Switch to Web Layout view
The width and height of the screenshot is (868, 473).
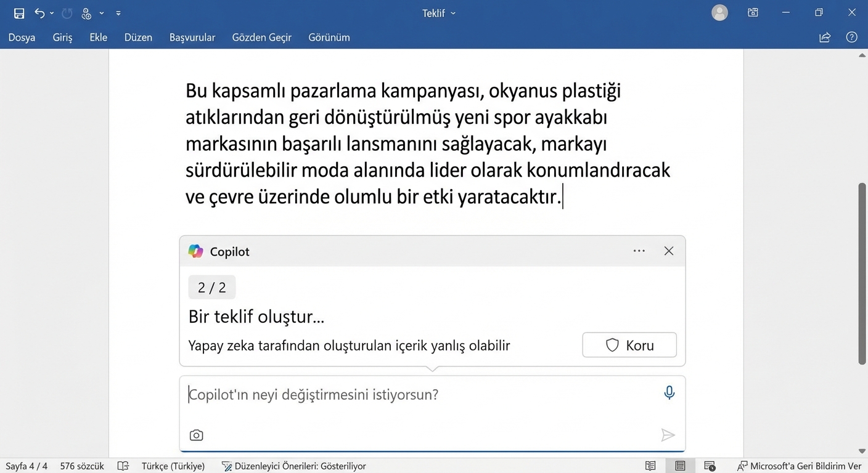point(710,466)
